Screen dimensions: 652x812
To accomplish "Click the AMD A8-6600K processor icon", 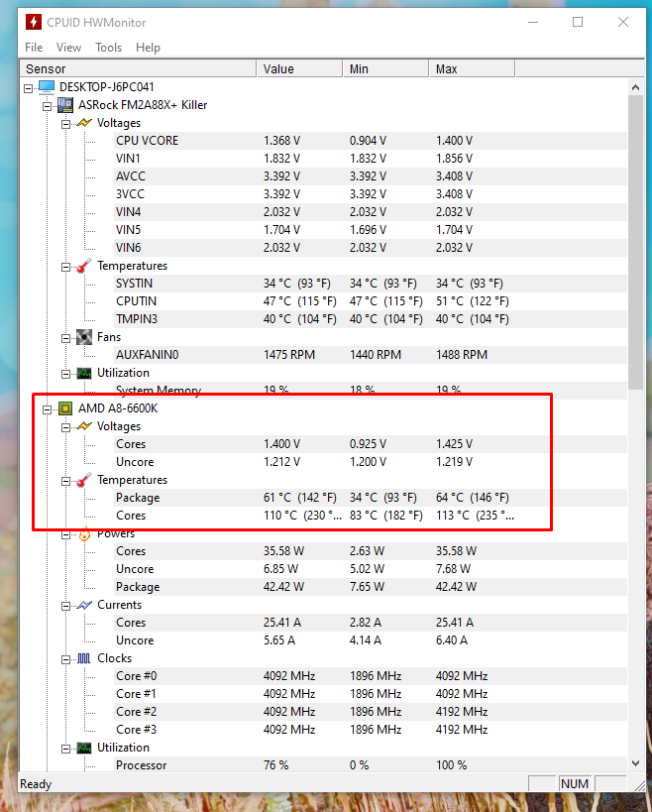I will 65,408.
